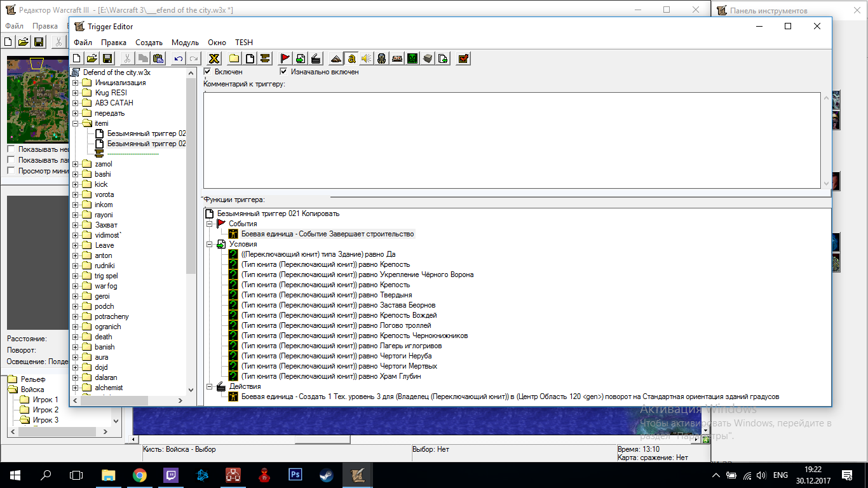Open the Terrain Editor module icon
The width and height of the screenshot is (868, 488).
(x=336, y=58)
